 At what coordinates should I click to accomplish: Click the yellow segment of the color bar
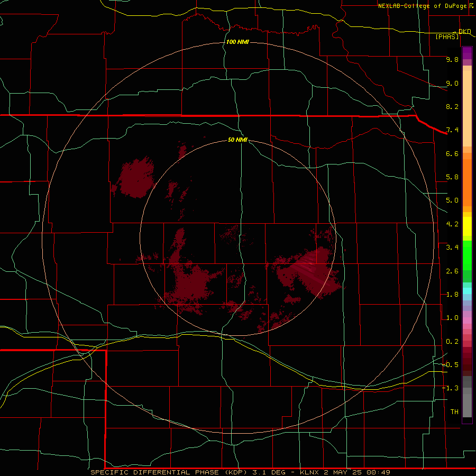[467, 226]
